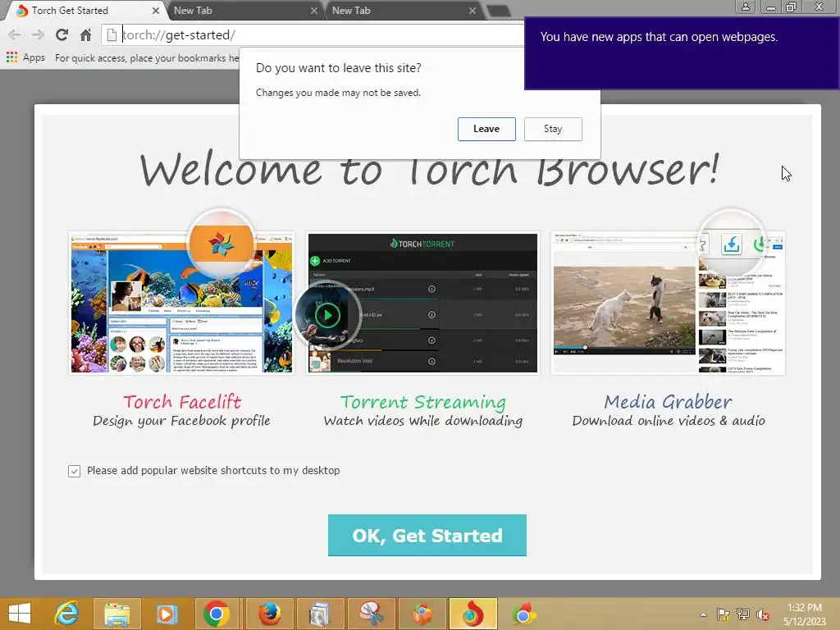The image size is (840, 630).
Task: Click the Torrent Streaming heading
Action: point(422,402)
